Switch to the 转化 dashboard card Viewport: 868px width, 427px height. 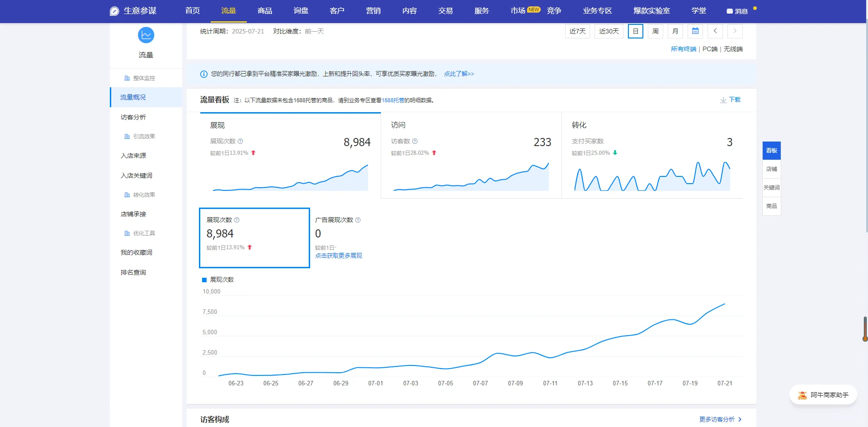coord(652,155)
